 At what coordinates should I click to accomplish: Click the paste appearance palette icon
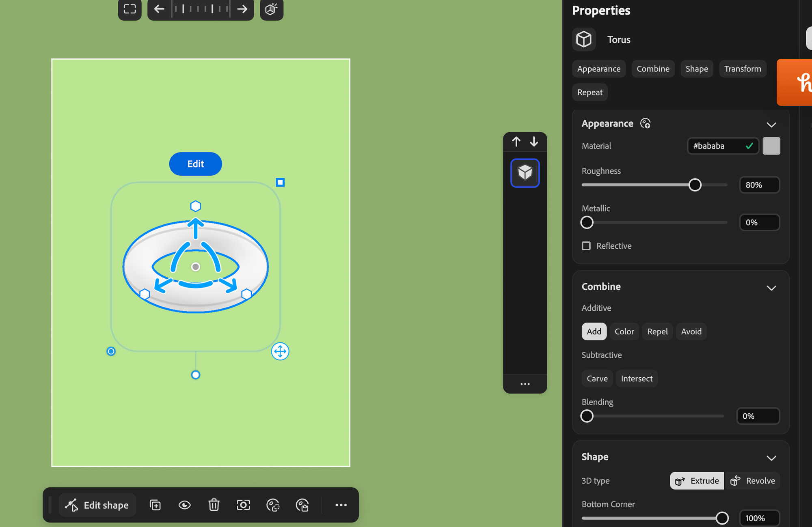click(302, 505)
